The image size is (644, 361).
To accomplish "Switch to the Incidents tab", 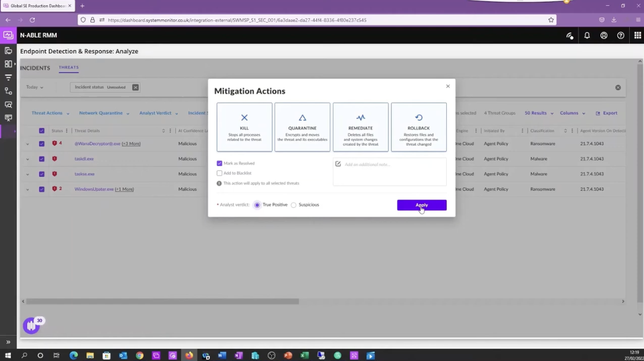I will click(x=35, y=68).
